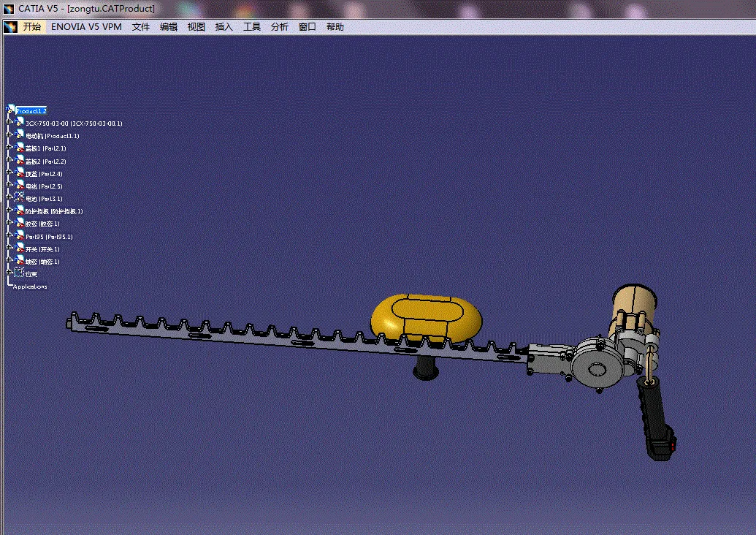
Task: Expand the 轴套 node
Action: tap(9, 260)
